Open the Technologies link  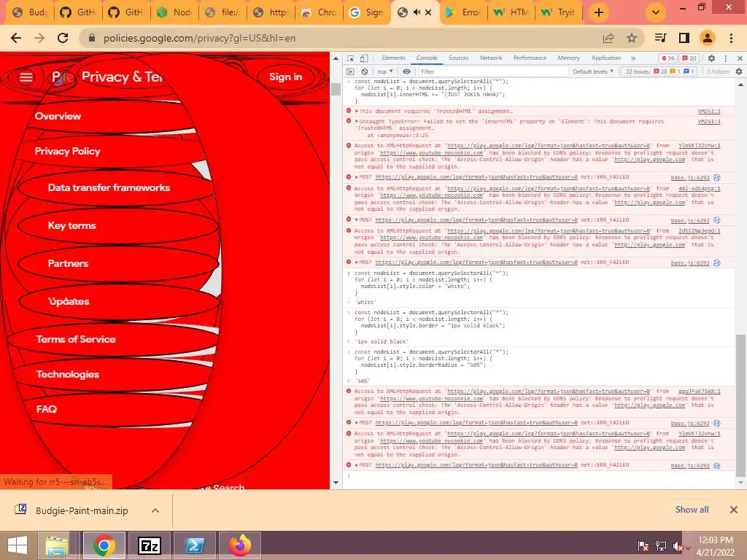pyautogui.click(x=68, y=374)
